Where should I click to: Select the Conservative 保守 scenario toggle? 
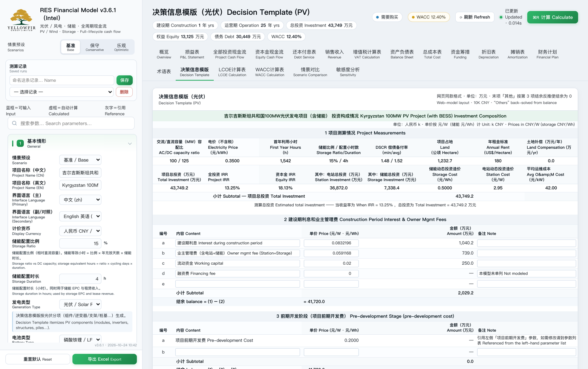coord(95,47)
